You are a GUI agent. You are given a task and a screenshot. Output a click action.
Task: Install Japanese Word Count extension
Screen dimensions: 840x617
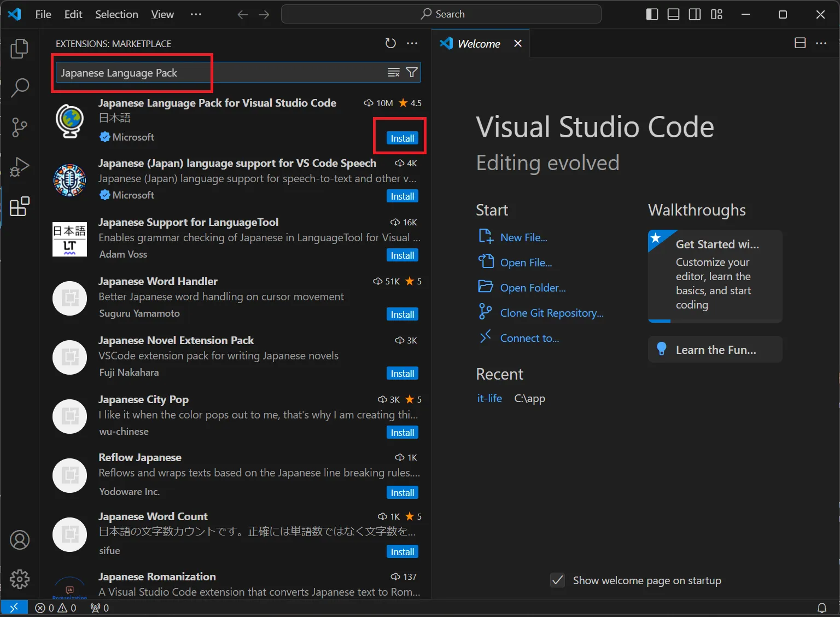[402, 552]
